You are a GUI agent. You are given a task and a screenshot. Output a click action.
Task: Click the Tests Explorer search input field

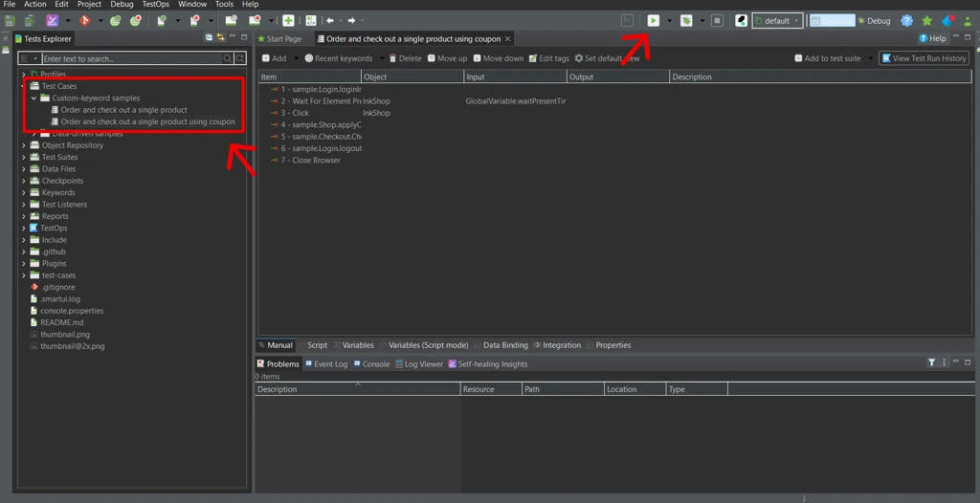pos(132,58)
